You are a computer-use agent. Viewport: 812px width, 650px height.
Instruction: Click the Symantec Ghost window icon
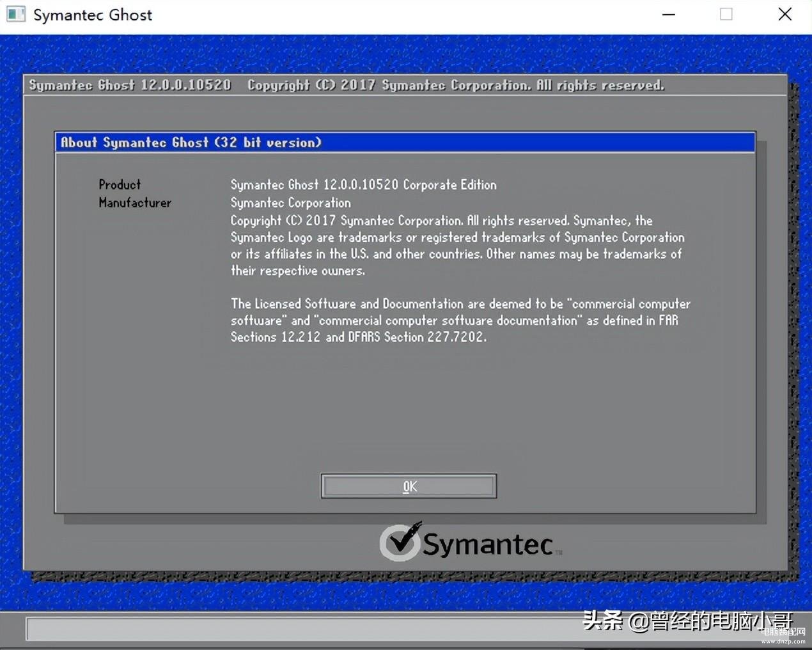16,14
